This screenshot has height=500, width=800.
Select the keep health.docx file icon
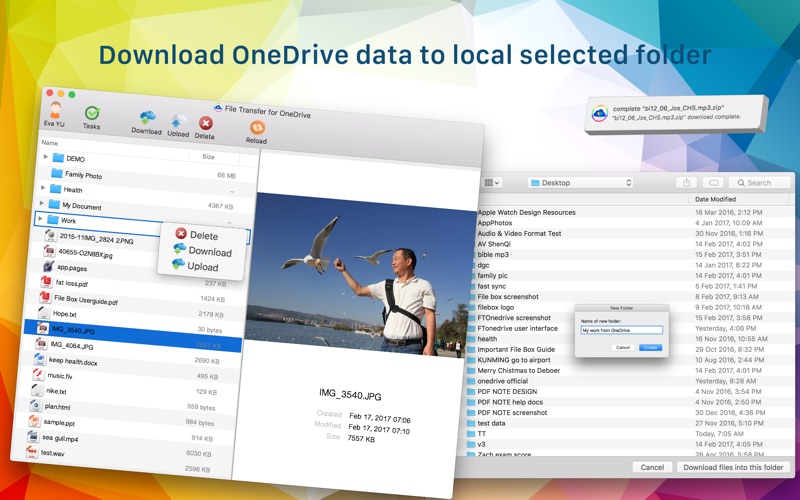pyautogui.click(x=39, y=359)
